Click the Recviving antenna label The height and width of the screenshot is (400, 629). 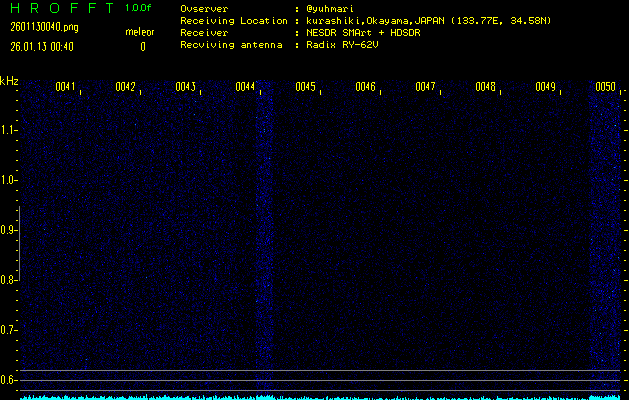coord(231,45)
